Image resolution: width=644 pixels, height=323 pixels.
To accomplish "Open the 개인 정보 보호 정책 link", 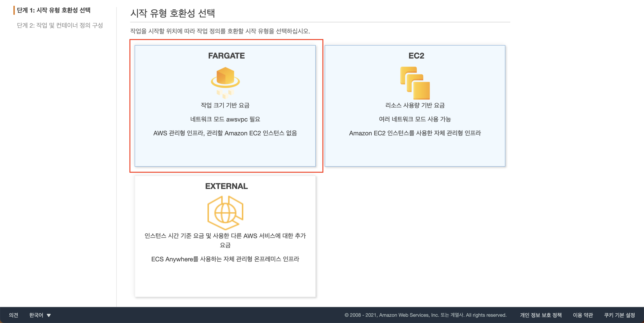I will (540, 315).
